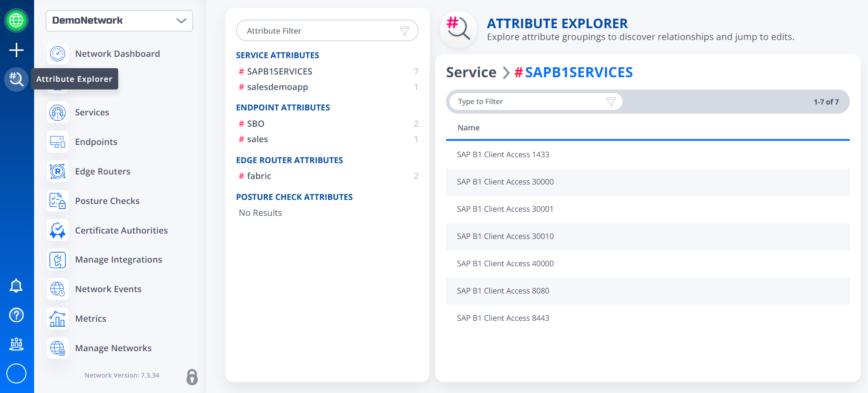Click #SAPB1SERVICES heading link
Image resolution: width=868 pixels, height=393 pixels.
tap(573, 72)
